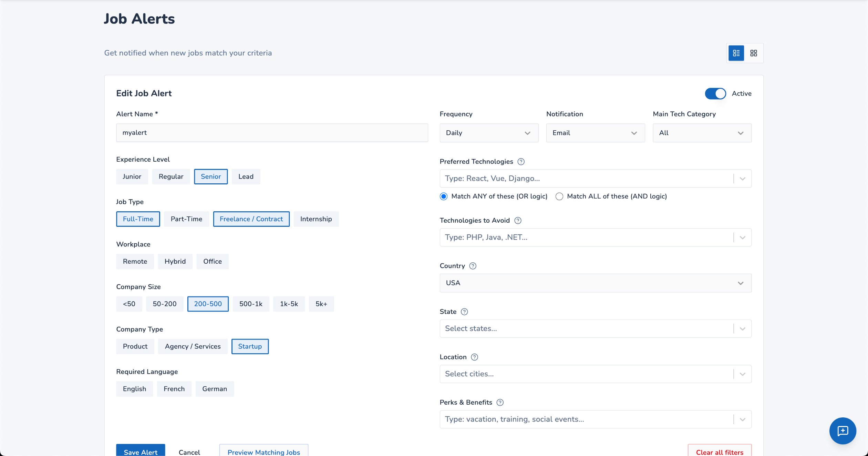Select the Remote workplace option

(135, 262)
